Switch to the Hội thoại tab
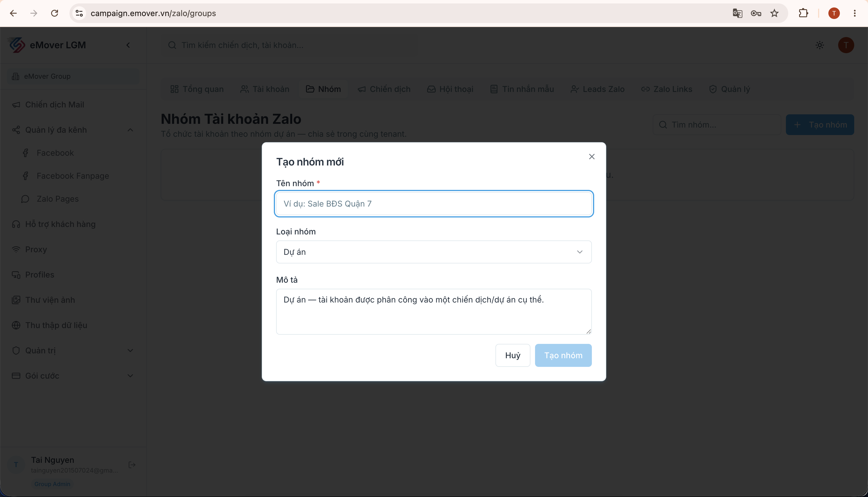The width and height of the screenshot is (868, 497). 450,89
